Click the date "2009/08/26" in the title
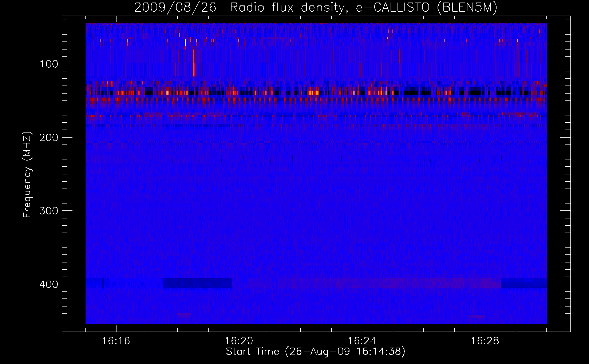This screenshot has height=364, width=589. click(175, 8)
